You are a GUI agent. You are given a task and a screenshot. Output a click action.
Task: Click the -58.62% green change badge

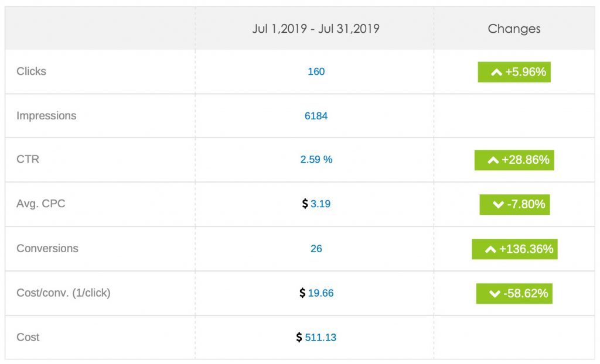(x=514, y=294)
